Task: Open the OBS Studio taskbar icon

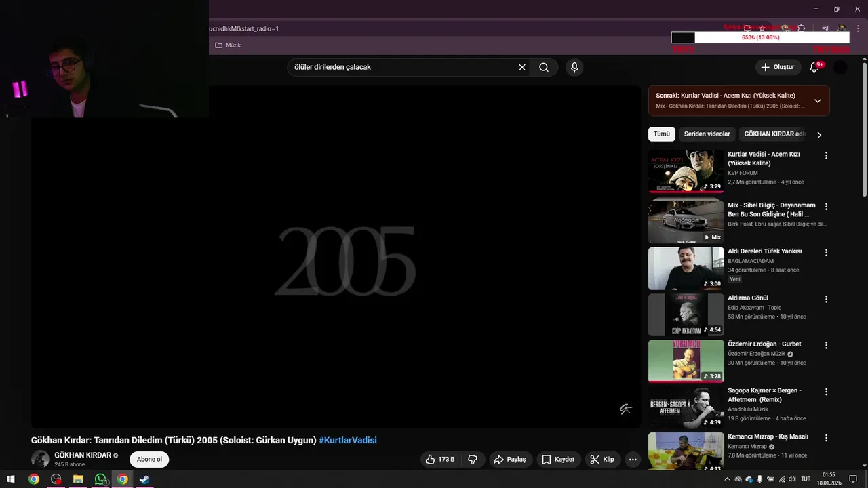Action: click(56, 479)
